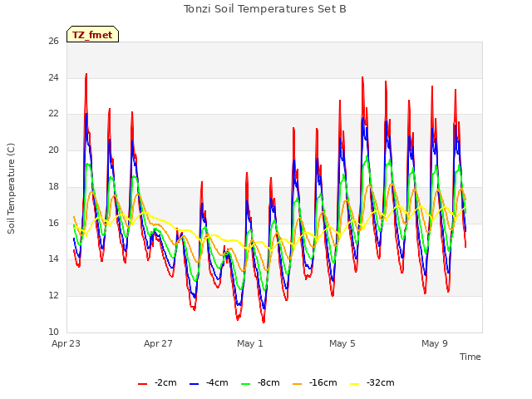The image size is (532, 399).
Task: Click the May 9 x-axis tick label
Action: pyautogui.click(x=435, y=343)
